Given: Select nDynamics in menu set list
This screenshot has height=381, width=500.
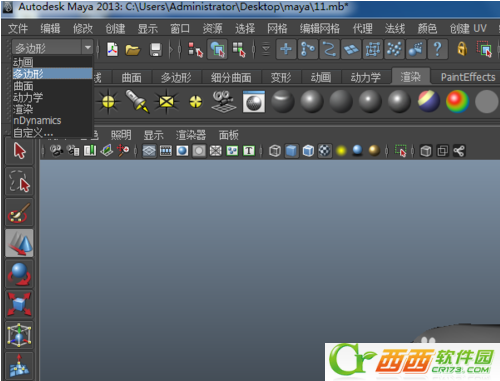Looking at the screenshot, I should pyautogui.click(x=52, y=120).
